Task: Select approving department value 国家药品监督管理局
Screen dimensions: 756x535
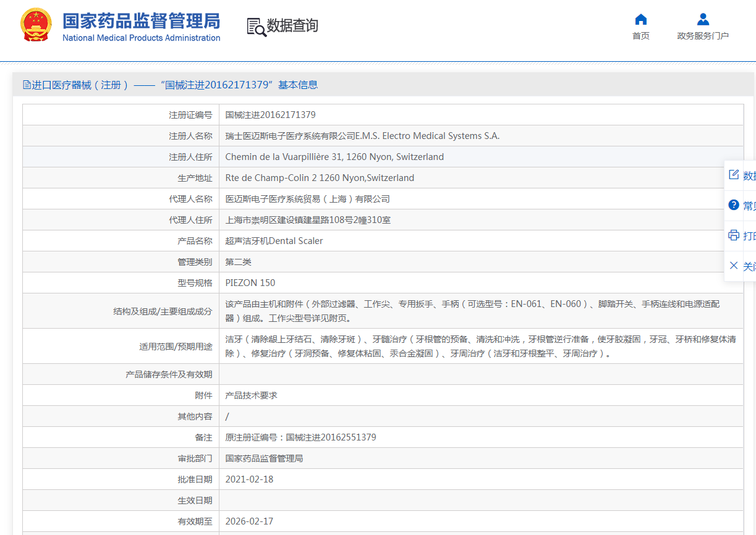Action: point(265,458)
